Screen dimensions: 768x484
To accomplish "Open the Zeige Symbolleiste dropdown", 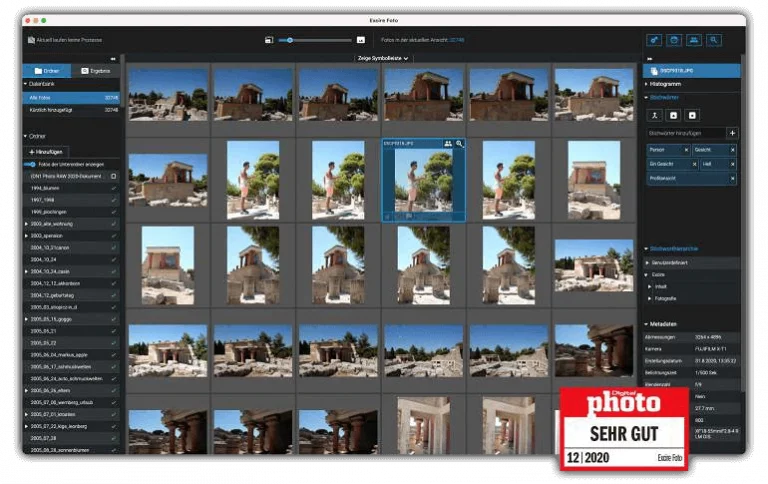I will click(x=383, y=59).
